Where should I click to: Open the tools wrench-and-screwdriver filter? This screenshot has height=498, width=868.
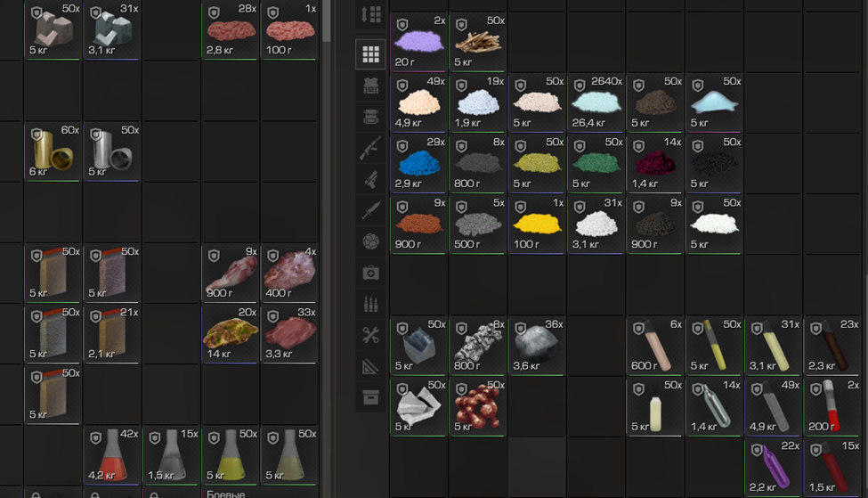pyautogui.click(x=370, y=335)
